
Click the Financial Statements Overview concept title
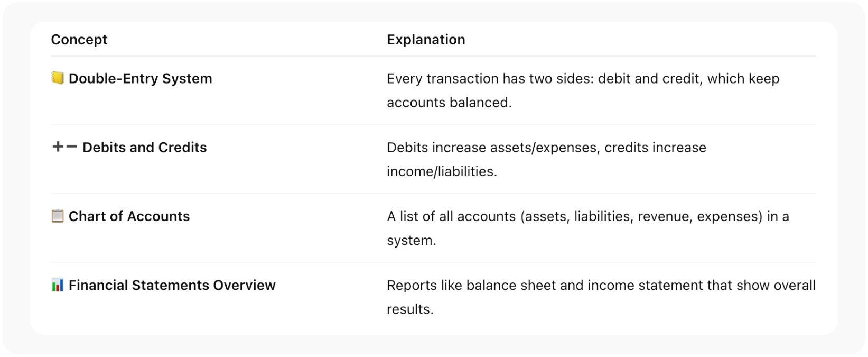(172, 286)
